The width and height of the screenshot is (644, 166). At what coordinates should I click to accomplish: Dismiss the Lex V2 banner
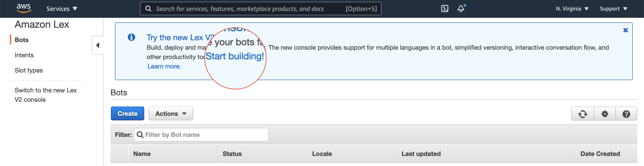[625, 30]
